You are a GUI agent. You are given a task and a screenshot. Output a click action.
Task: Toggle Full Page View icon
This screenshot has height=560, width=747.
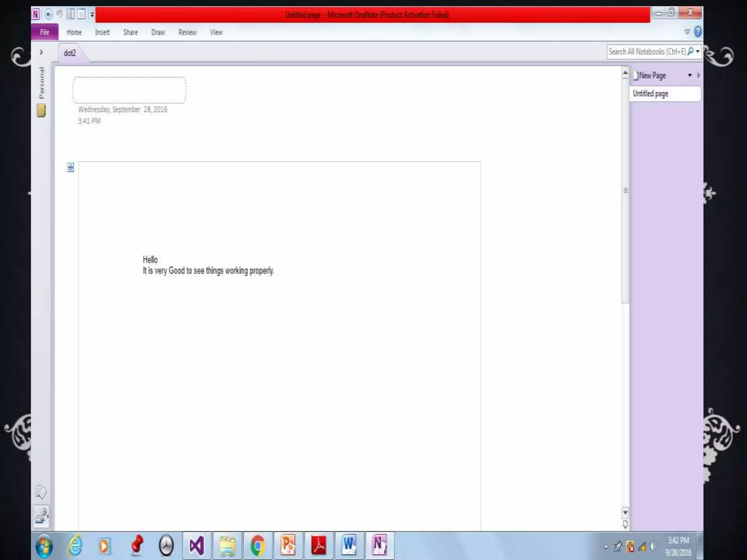click(81, 15)
